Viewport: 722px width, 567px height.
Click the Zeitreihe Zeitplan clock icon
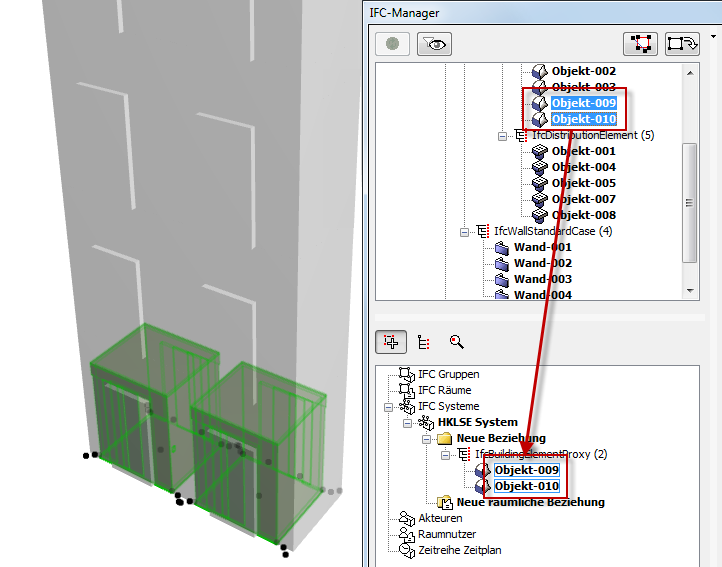point(407,550)
